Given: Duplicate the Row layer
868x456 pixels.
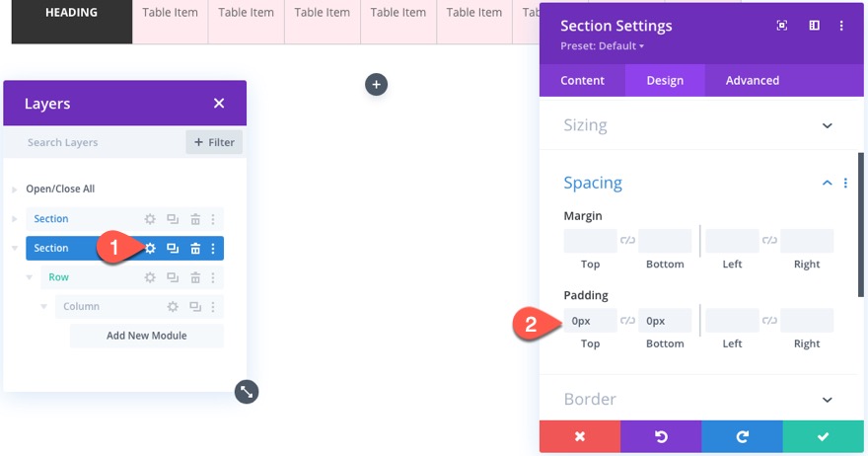Looking at the screenshot, I should point(173,277).
